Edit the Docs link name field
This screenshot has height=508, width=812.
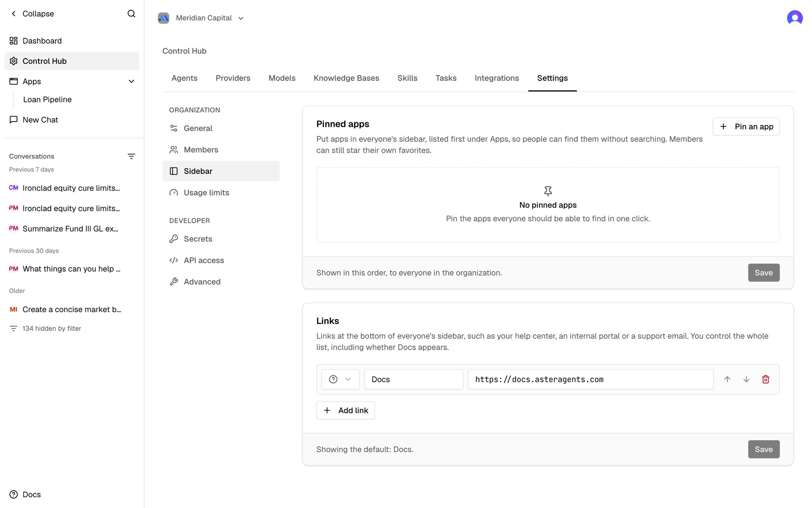click(x=414, y=379)
